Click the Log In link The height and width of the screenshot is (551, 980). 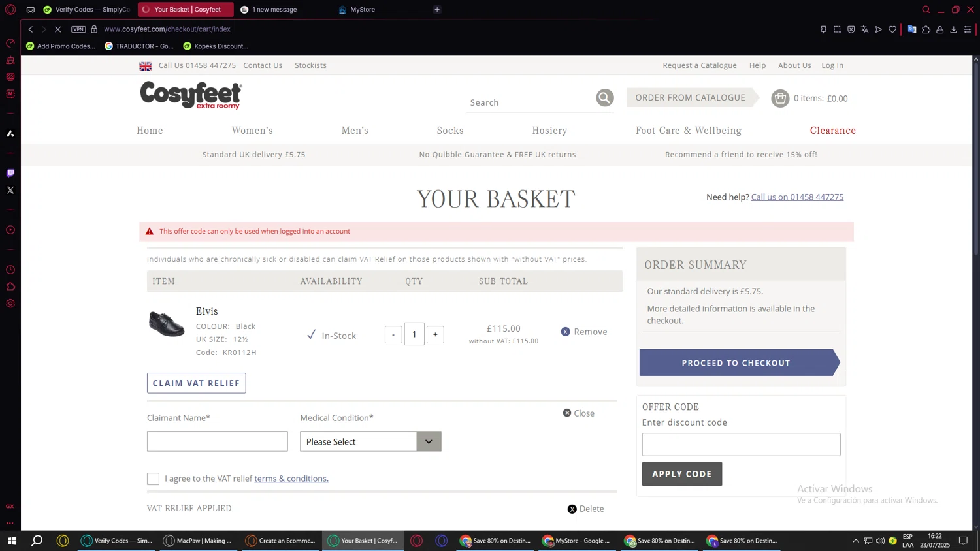coord(832,65)
